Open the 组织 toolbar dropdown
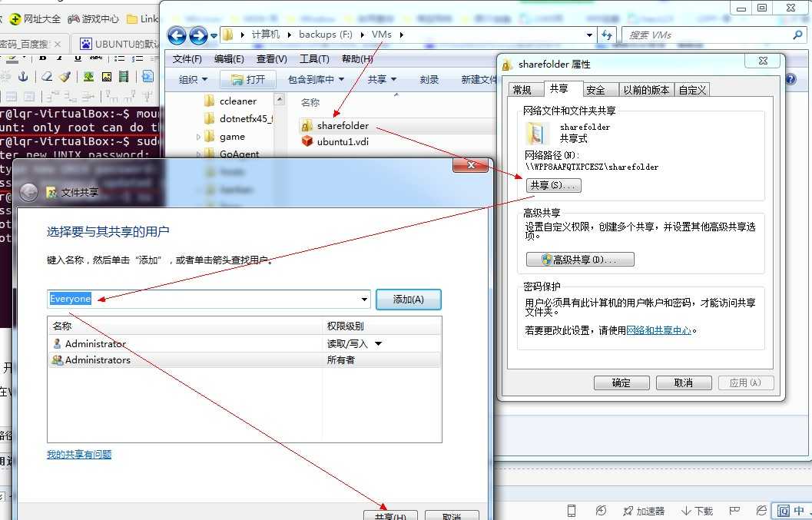The width and height of the screenshot is (812, 520). 193,79
